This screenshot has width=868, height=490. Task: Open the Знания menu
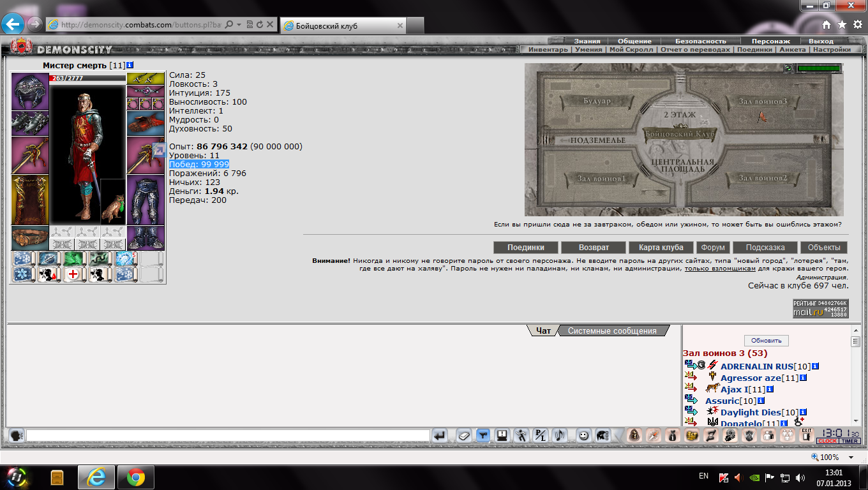[587, 41]
